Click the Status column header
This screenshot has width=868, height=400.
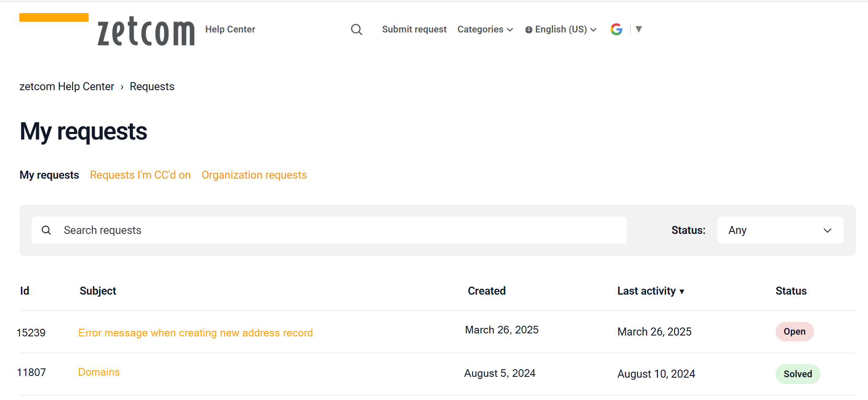tap(791, 291)
